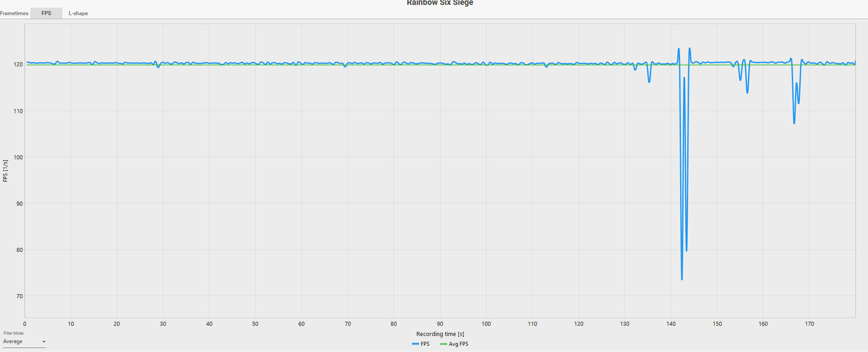Image resolution: width=868 pixels, height=352 pixels.
Task: Click the Rainbow Six Siege chart title
Action: [x=440, y=3]
